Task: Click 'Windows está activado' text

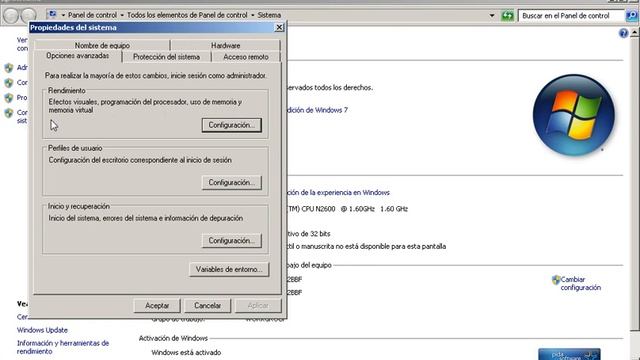Action: [186, 352]
